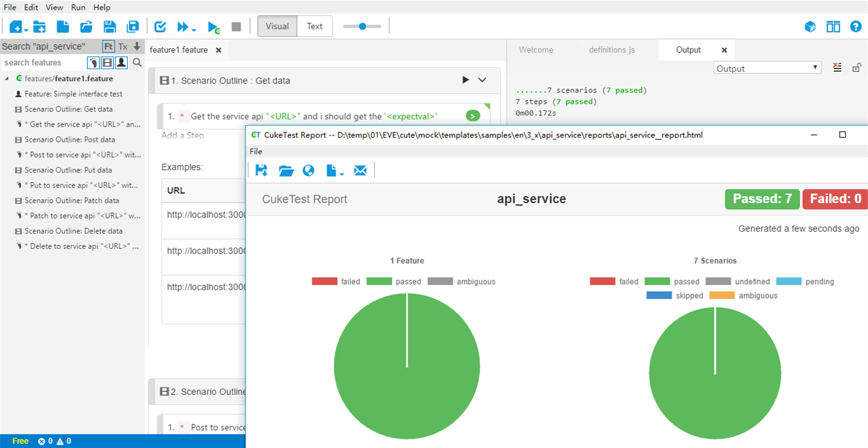Open the Run menu
The height and width of the screenshot is (448, 868).
[x=78, y=7]
